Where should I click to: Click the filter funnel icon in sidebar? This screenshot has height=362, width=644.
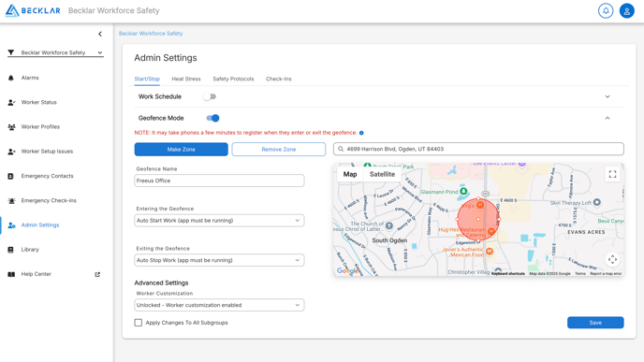(x=11, y=52)
